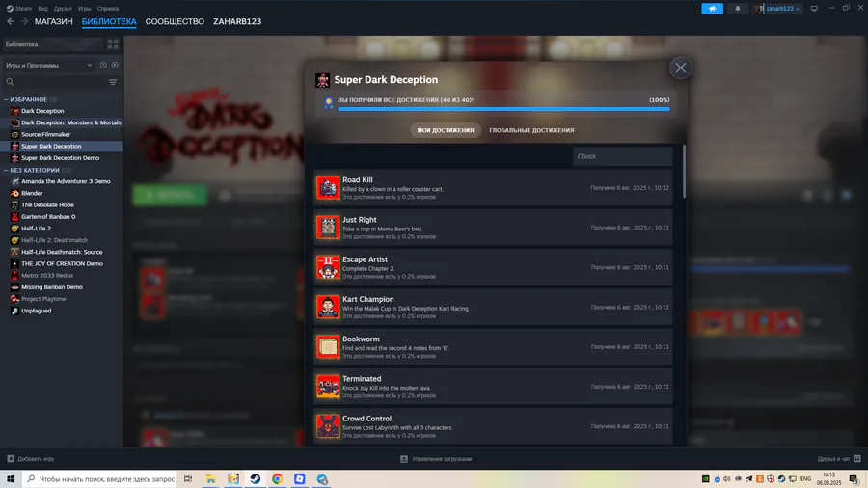This screenshot has height=488, width=868.
Task: Click the Kart Champion achievement icon
Action: pyautogui.click(x=328, y=307)
